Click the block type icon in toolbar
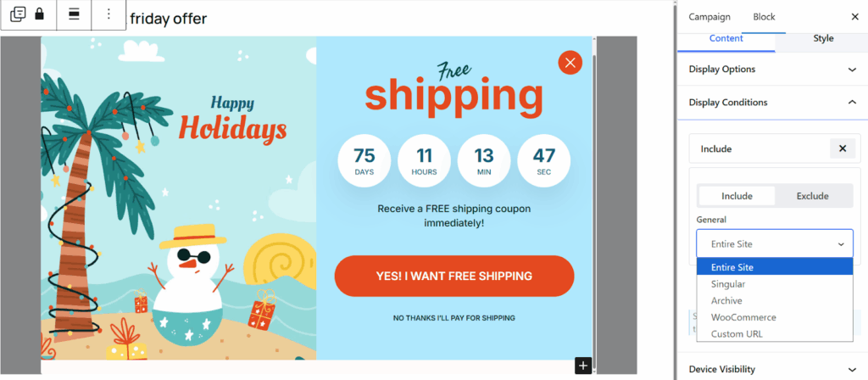The width and height of the screenshot is (868, 380). [x=18, y=14]
